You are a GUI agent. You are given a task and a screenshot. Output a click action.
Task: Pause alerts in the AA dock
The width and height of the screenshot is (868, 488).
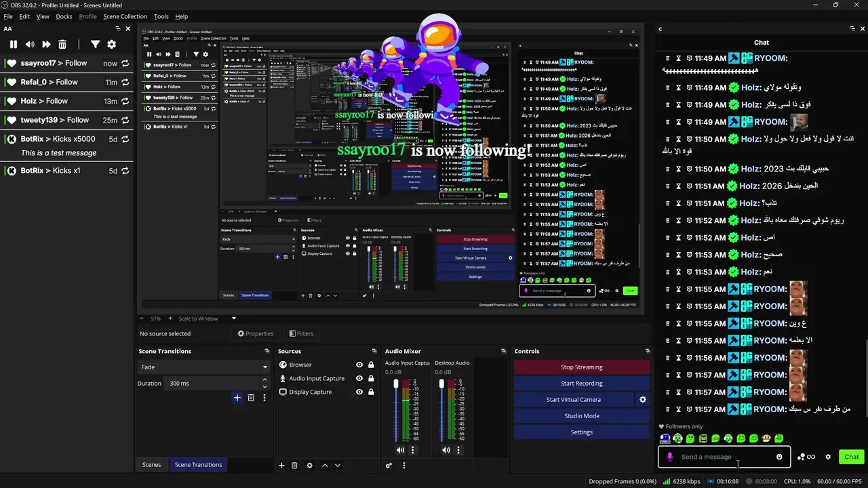(13, 45)
